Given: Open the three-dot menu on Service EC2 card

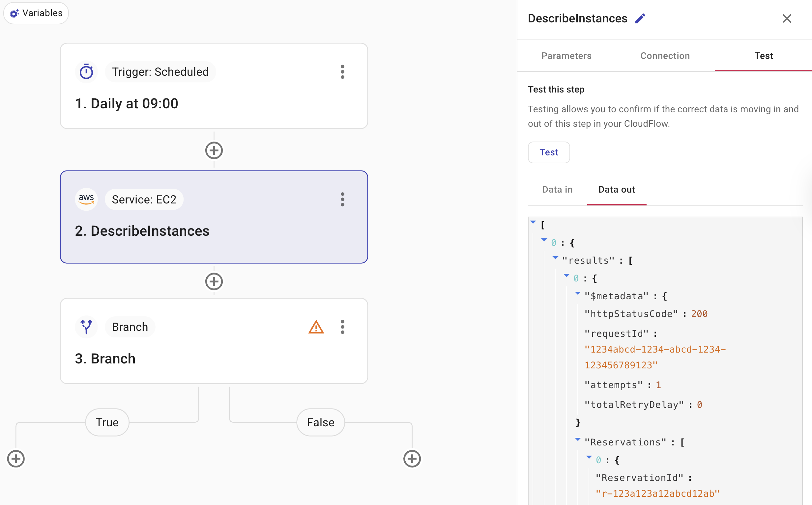Looking at the screenshot, I should pos(342,199).
